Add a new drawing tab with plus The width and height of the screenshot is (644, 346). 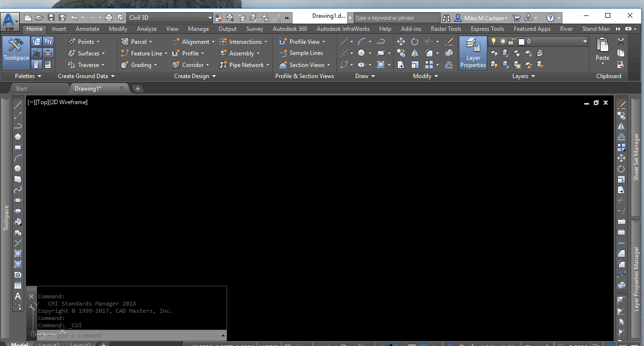pos(137,89)
